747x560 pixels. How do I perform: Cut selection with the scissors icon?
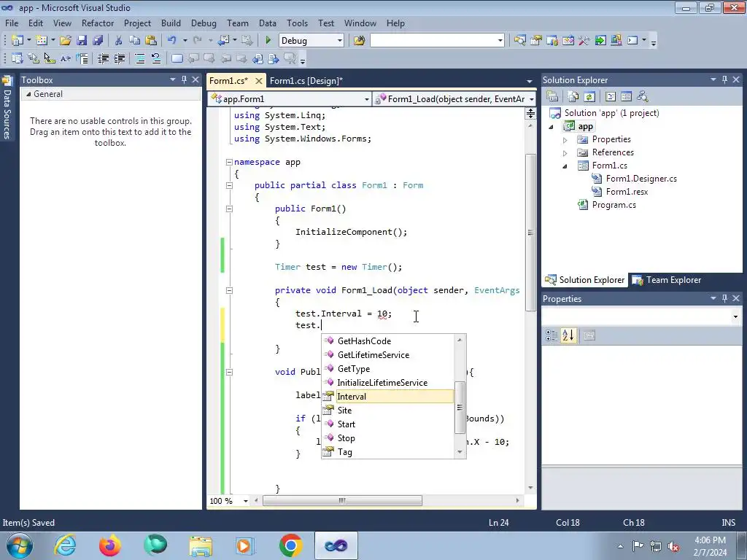tap(119, 41)
